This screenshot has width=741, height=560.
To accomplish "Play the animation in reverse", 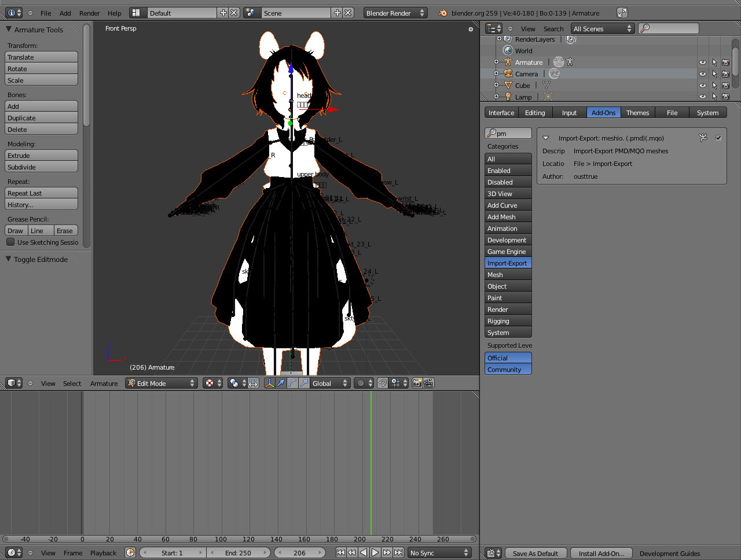I will tap(364, 552).
